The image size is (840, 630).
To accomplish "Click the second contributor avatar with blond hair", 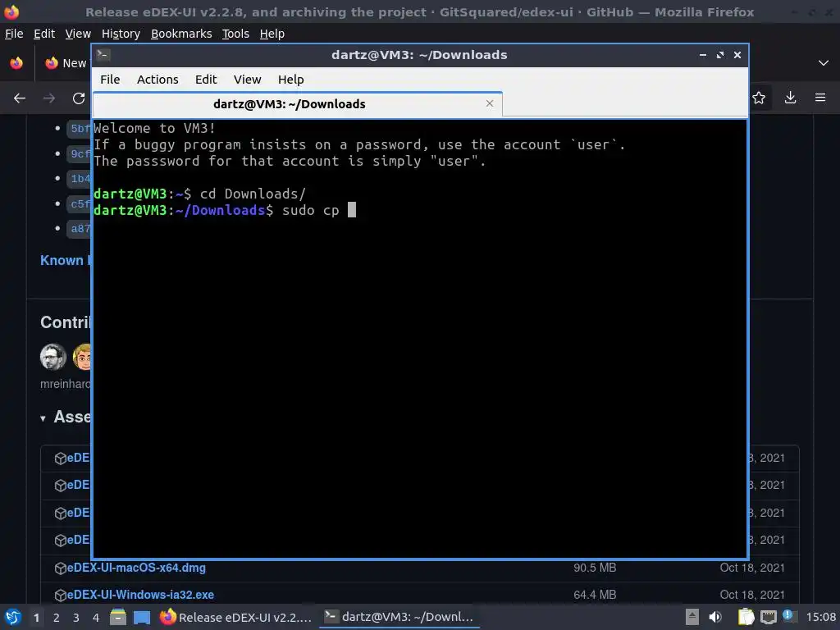I will [83, 357].
